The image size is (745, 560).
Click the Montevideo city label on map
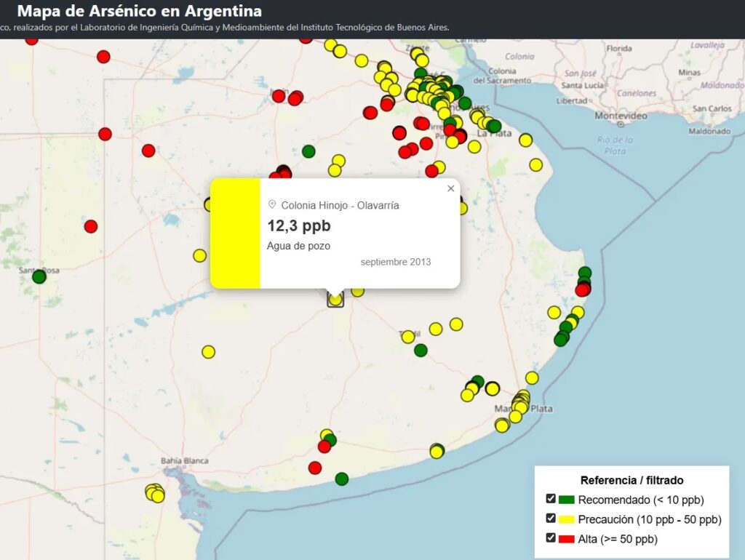621,116
